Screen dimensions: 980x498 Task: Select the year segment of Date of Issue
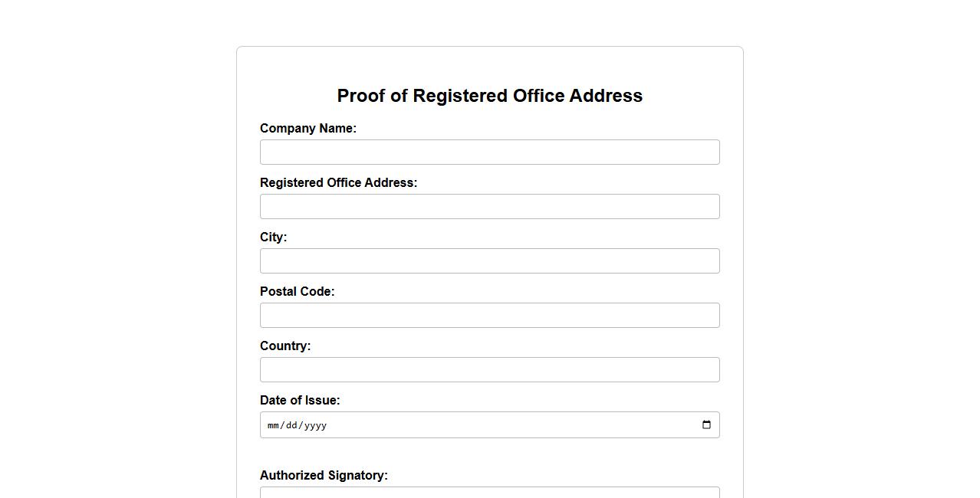[315, 425]
